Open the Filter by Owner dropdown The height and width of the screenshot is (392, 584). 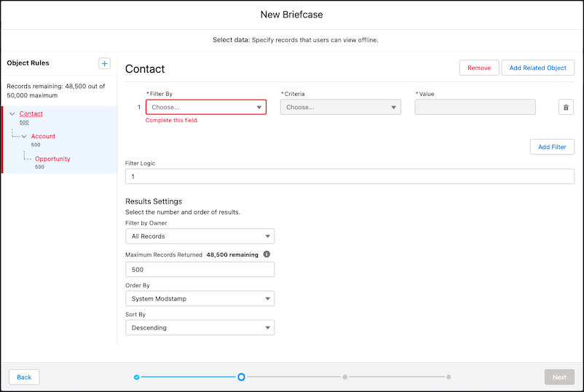coord(200,236)
